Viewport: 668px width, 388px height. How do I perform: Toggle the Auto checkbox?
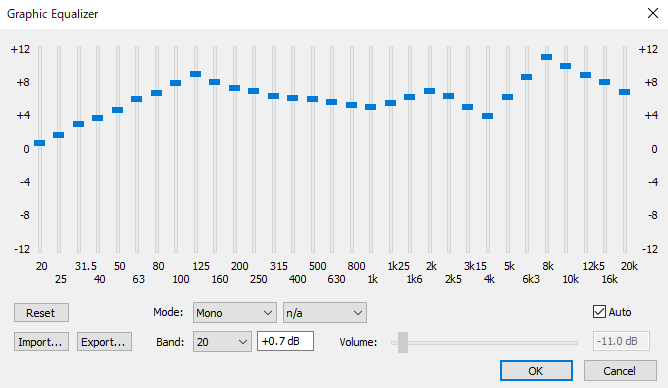point(599,312)
